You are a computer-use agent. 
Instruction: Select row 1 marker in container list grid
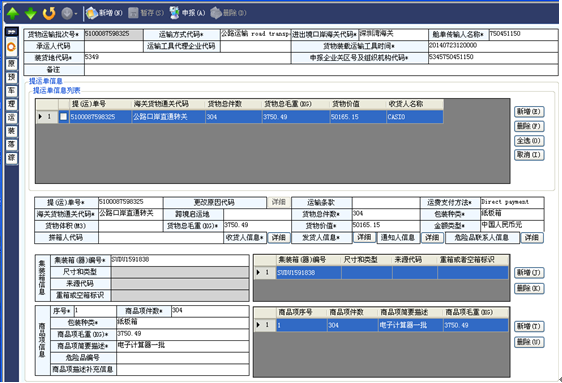(265, 273)
